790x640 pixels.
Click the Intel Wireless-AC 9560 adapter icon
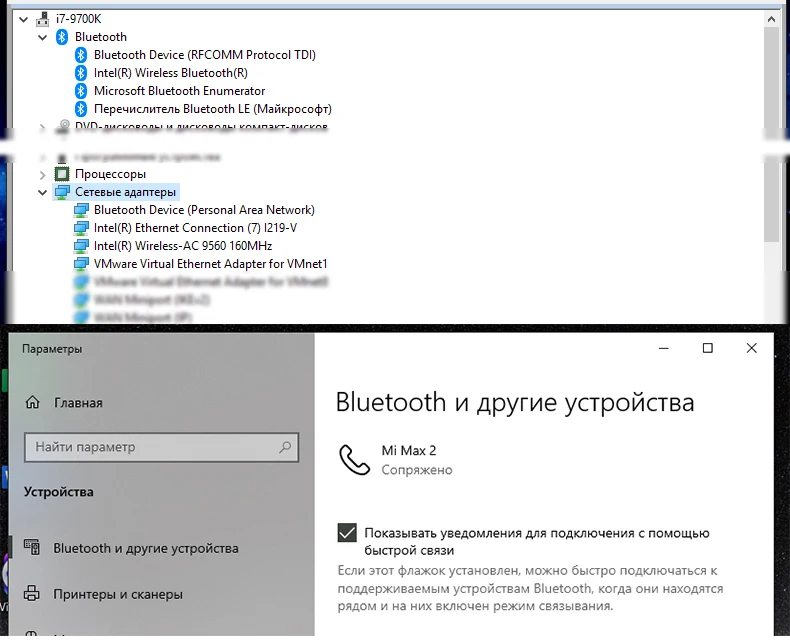[x=81, y=246]
